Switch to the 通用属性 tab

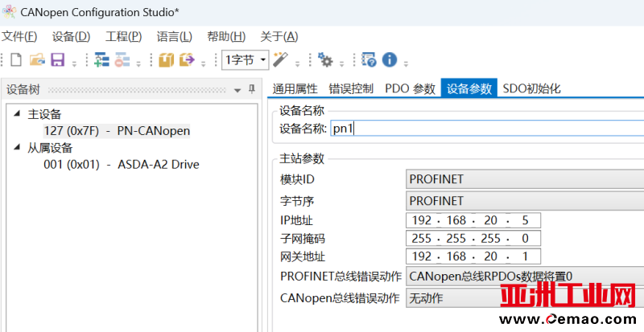pos(295,88)
